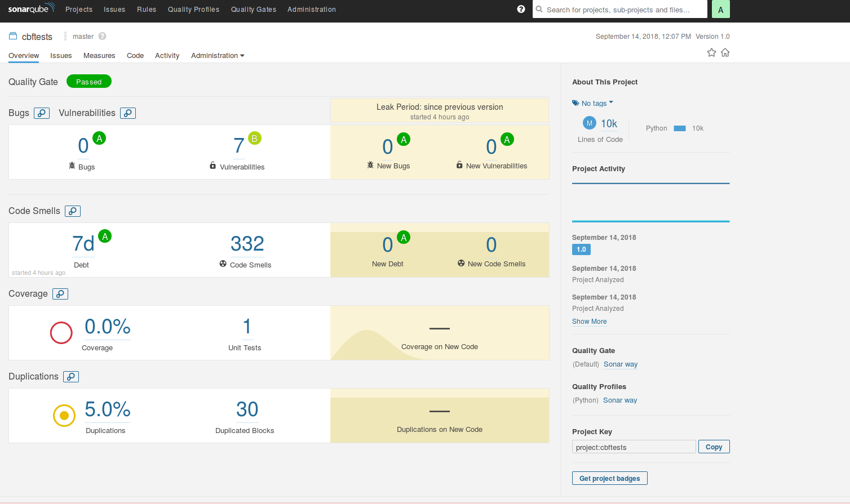Click the home icon next to the star
This screenshot has height=504, width=850.
(725, 52)
